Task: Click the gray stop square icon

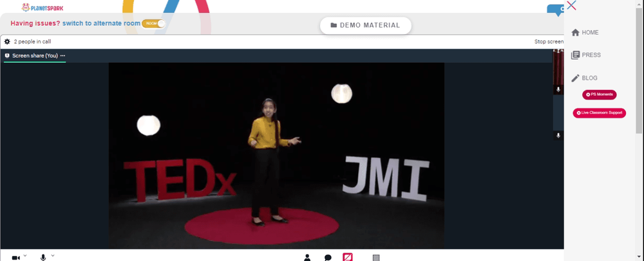Action: tap(376, 258)
